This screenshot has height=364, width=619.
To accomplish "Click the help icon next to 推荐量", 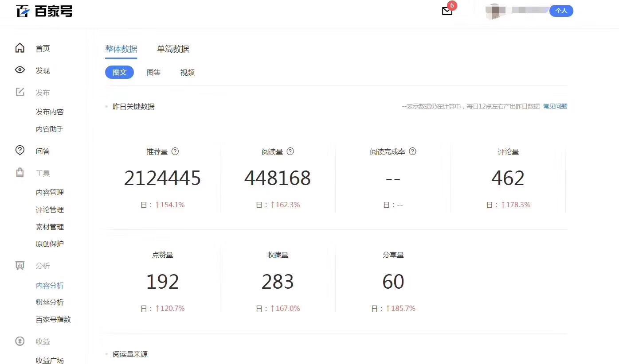I will (175, 151).
